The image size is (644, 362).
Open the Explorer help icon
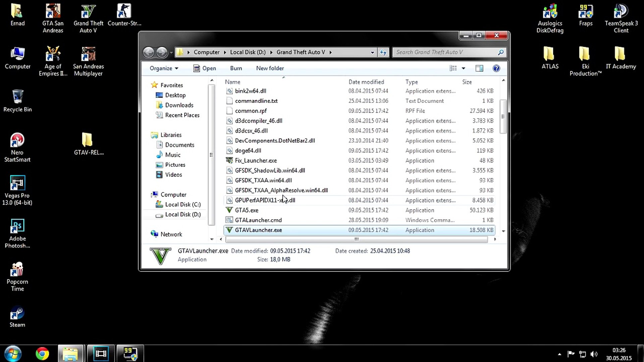pos(496,68)
